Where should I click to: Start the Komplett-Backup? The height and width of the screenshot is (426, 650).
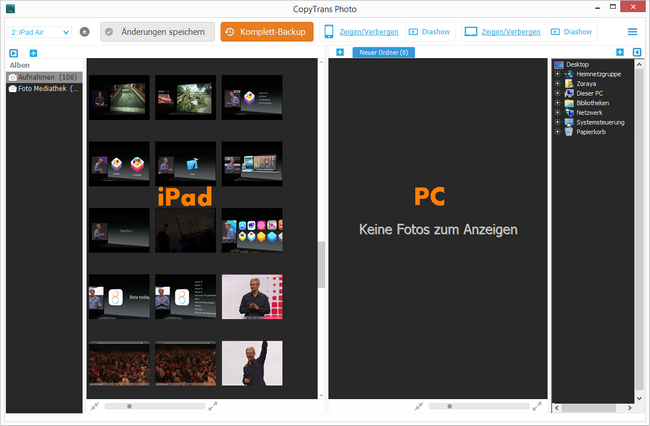tap(267, 32)
